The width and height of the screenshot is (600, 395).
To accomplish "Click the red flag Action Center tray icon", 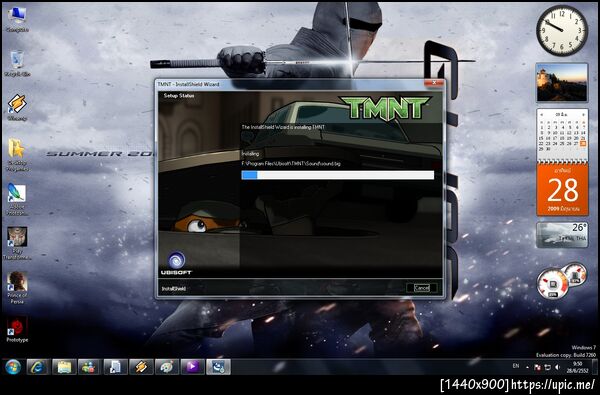I will (537, 367).
